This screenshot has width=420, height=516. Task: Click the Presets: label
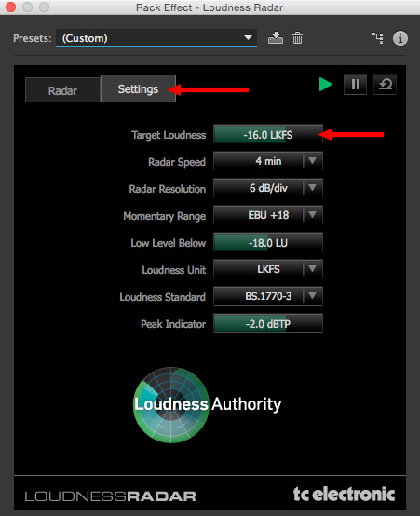33,38
